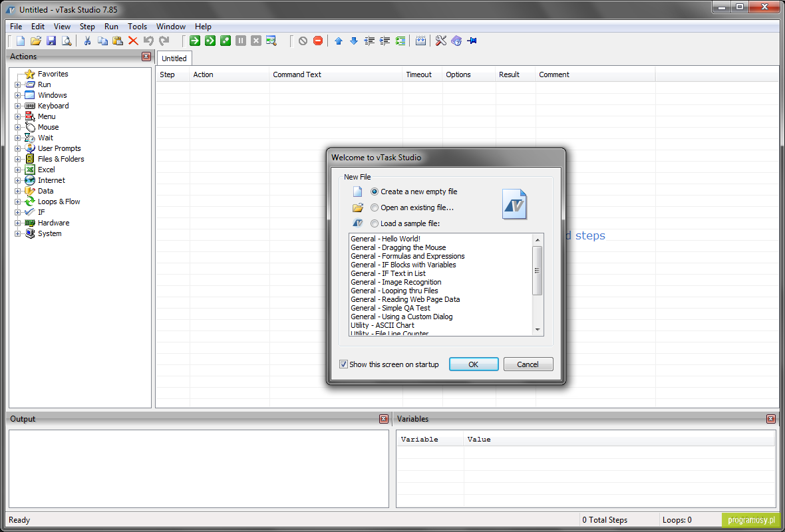Click the Paste clipboard icon
The image size is (785, 532).
coord(118,41)
